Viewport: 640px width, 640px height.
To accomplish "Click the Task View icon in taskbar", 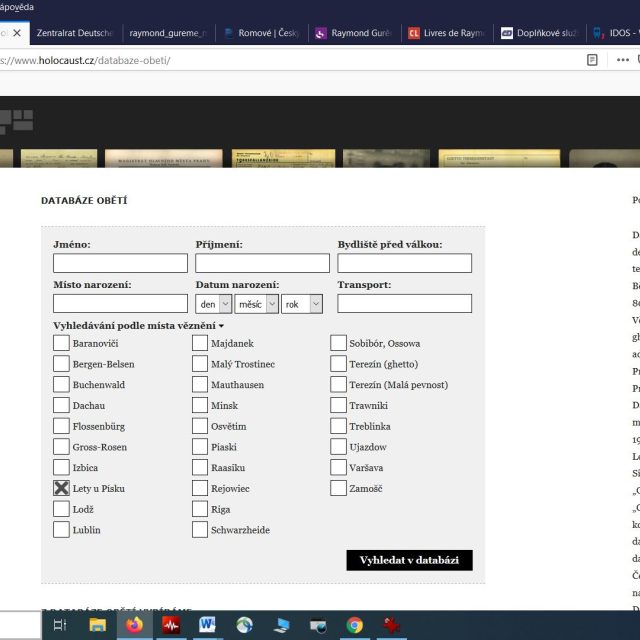I will 60,625.
